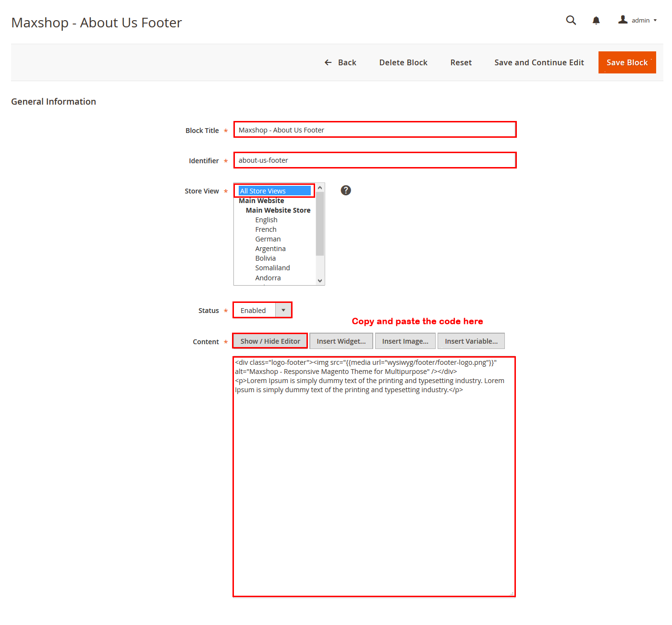Screen dimensions: 672x625
Task: Click the Store View list scroll-up arrow
Action: [x=320, y=188]
